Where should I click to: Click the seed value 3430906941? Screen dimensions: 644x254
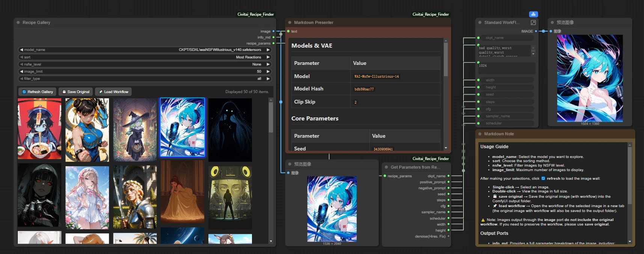click(x=383, y=149)
